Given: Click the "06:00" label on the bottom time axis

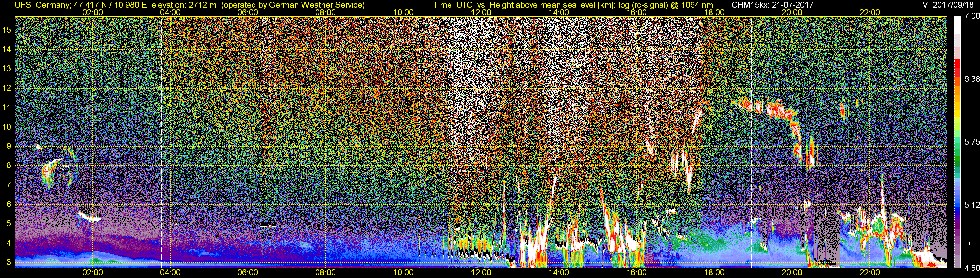Looking at the screenshot, I should pyautogui.click(x=248, y=273).
